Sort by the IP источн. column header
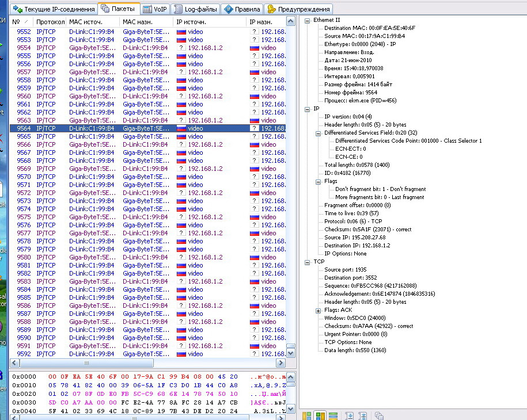 210,22
